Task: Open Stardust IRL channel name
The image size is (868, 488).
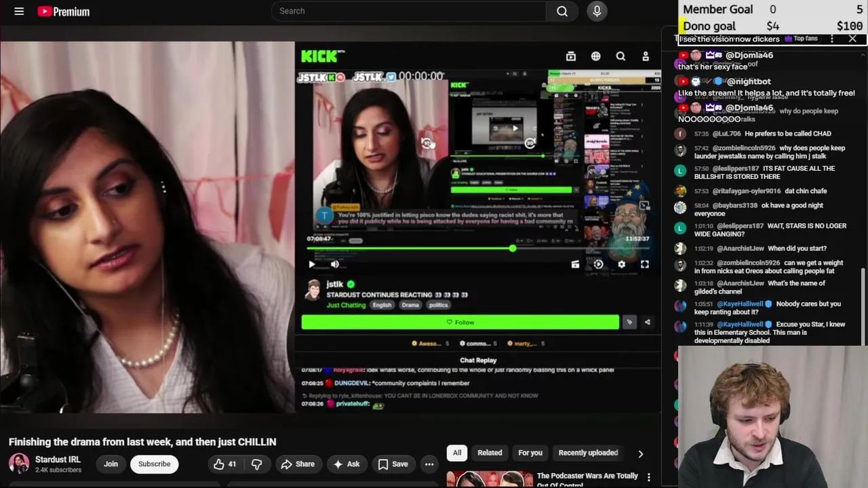Action: pyautogui.click(x=58, y=460)
